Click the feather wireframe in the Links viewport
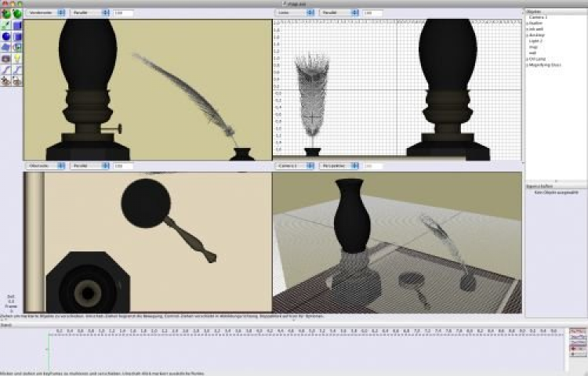The height and width of the screenshot is (376, 588). pos(312,96)
